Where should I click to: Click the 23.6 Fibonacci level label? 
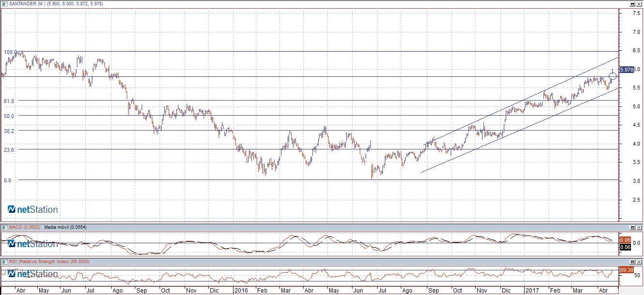point(10,150)
